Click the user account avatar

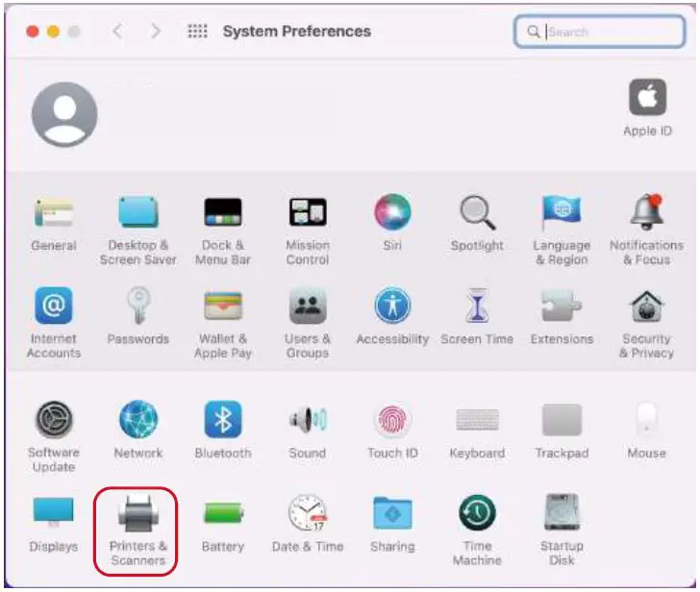pos(64,114)
